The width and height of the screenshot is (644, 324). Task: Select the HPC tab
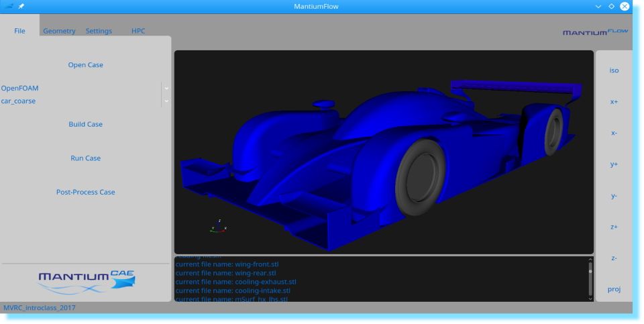coord(138,31)
